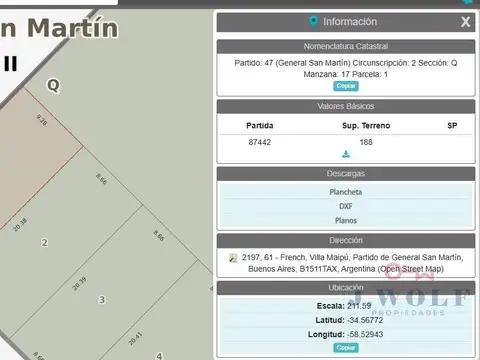The width and height of the screenshot is (480, 360).
Task: Click the 9.28 measurement label on map
Action: tap(42, 120)
